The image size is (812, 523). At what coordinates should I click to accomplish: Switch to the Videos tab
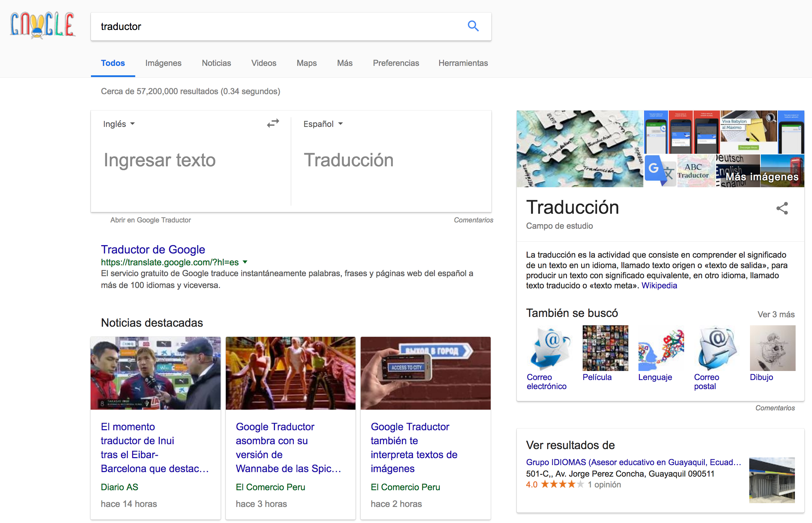click(x=264, y=63)
